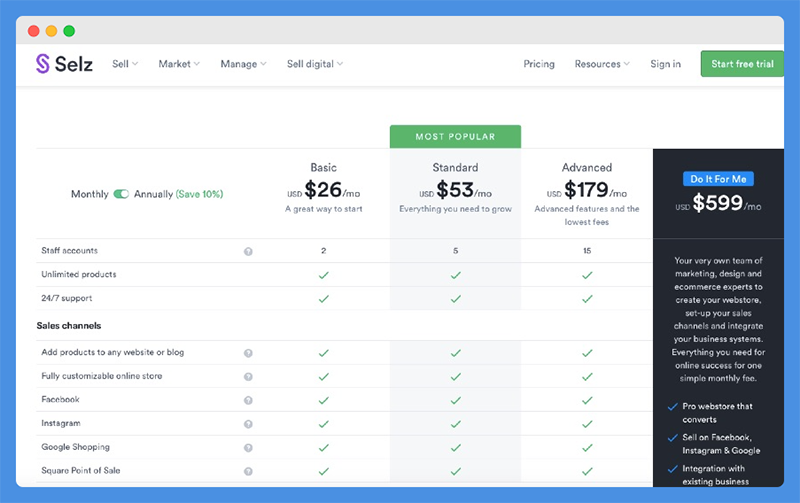
Task: Click the $53/mo Standard price
Action: [456, 190]
